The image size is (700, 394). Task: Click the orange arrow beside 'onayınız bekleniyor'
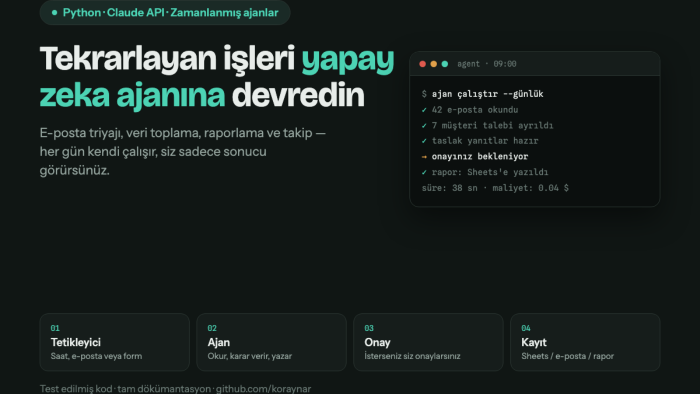(x=424, y=157)
